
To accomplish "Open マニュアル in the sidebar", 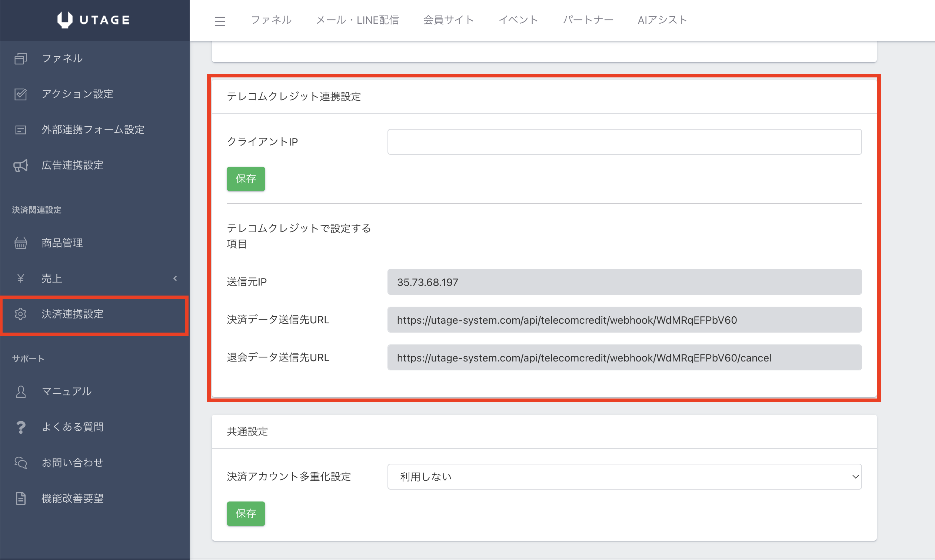I will 66,391.
